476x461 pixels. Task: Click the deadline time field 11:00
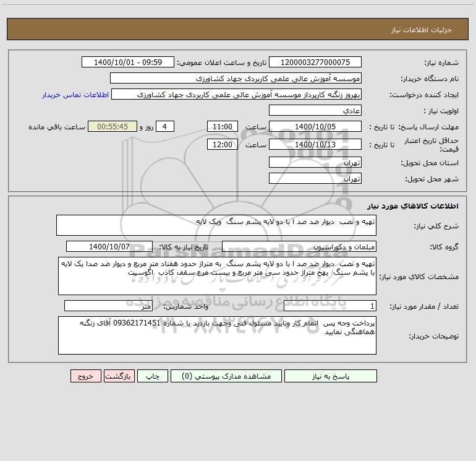[x=222, y=126]
